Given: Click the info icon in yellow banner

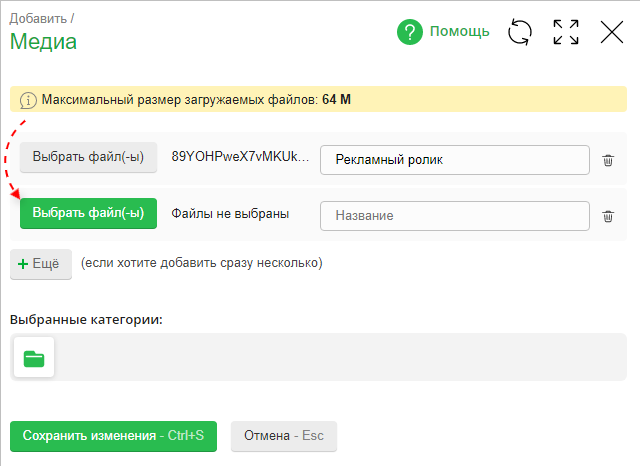Looking at the screenshot, I should point(28,100).
